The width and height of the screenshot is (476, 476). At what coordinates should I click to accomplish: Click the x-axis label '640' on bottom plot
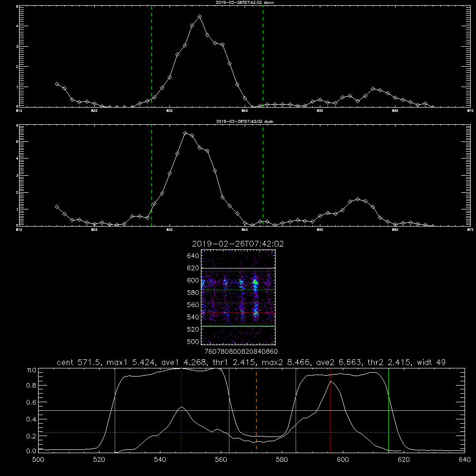[x=465, y=460]
